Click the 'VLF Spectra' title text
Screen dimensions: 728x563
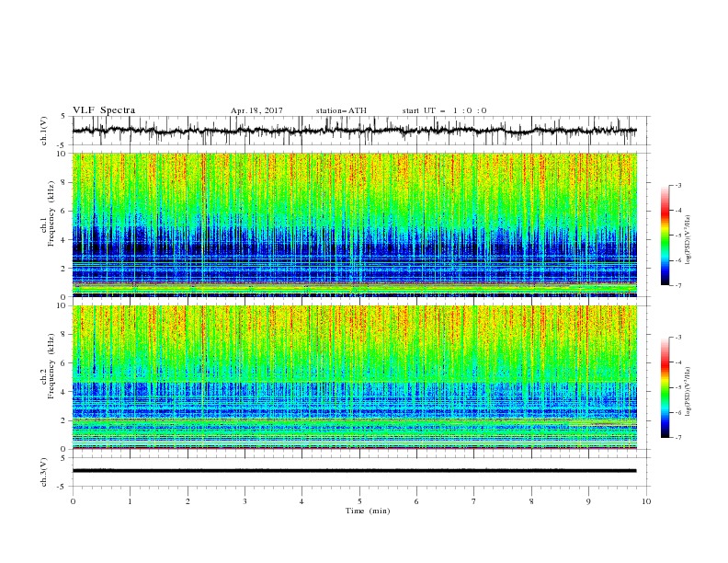(x=104, y=110)
